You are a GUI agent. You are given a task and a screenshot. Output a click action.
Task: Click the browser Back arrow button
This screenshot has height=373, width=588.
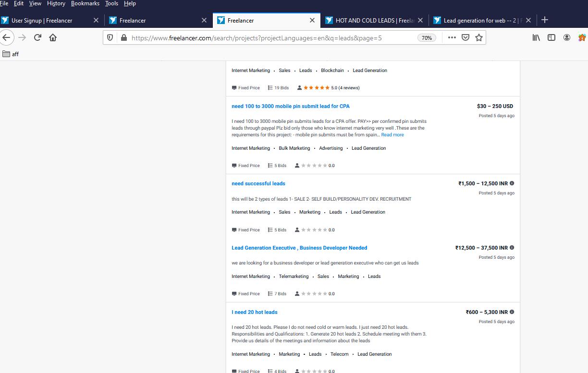6,37
